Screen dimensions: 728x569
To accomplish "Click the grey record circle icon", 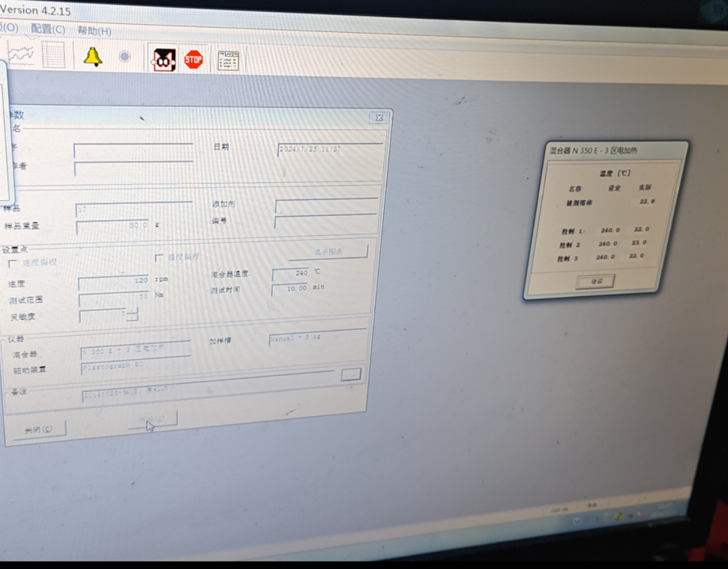I will click(124, 57).
